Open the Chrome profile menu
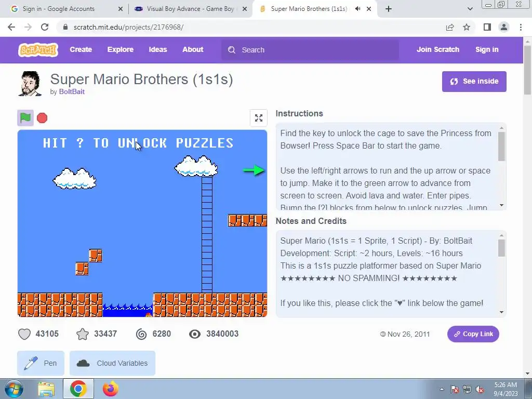The height and width of the screenshot is (399, 532). tap(504, 27)
